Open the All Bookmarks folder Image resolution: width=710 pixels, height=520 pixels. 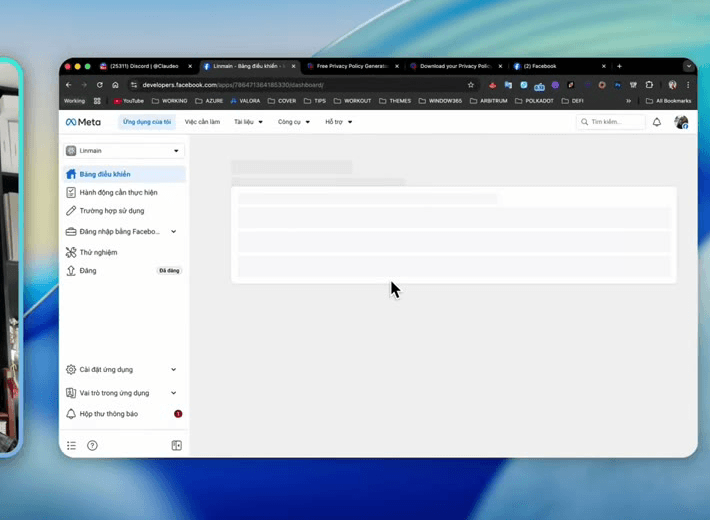point(668,101)
